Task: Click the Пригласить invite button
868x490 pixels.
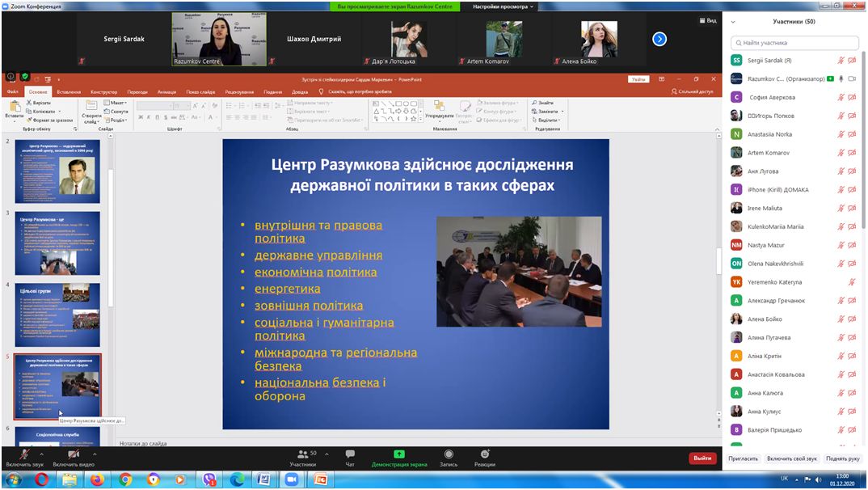Action: 743,458
